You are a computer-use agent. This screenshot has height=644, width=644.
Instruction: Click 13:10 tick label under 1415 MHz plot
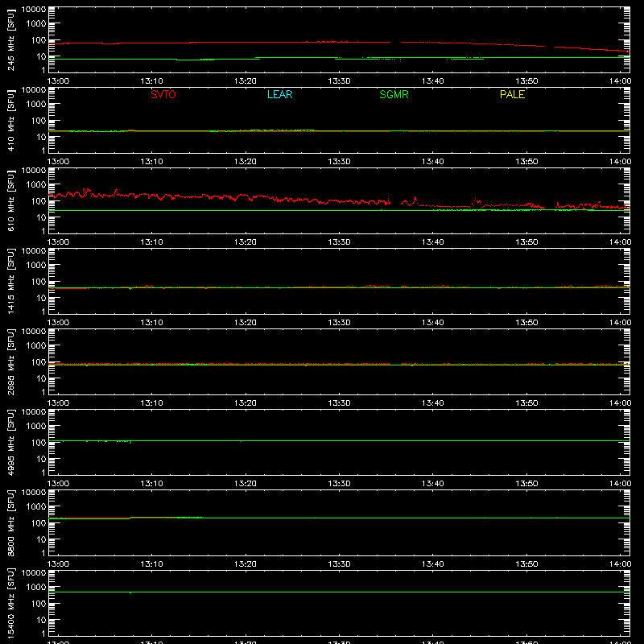point(151,323)
